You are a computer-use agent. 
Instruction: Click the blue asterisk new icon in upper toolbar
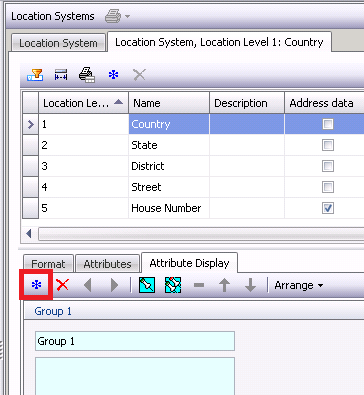pos(113,75)
